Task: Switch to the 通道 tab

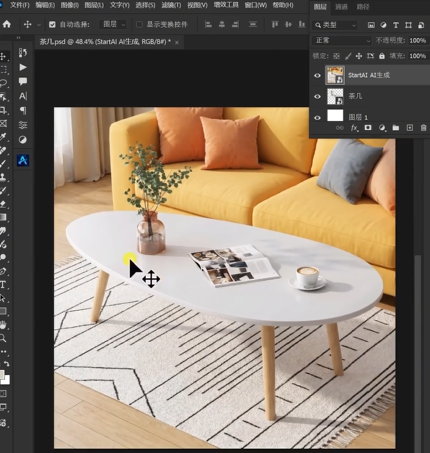Action: [341, 6]
